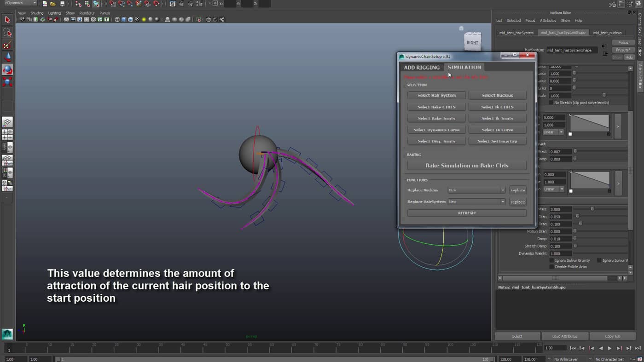Open the Replace Nucleus dropdown
The height and width of the screenshot is (362, 644).
pos(476,190)
